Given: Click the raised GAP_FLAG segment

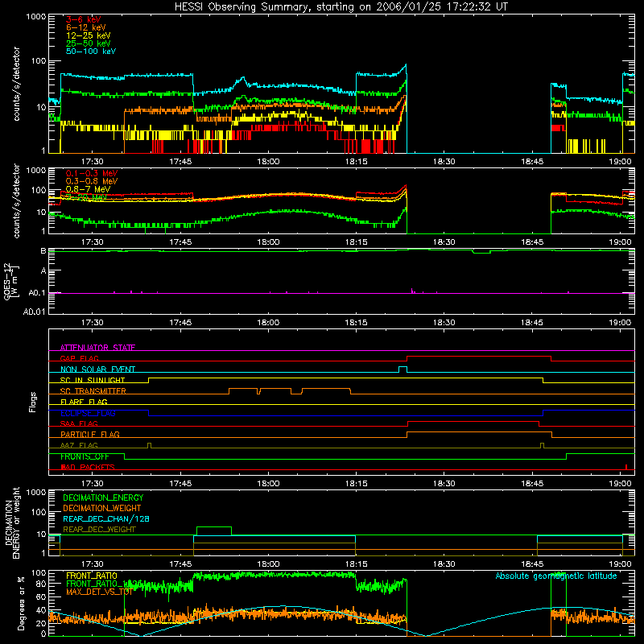Looking at the screenshot, I should tap(478, 357).
